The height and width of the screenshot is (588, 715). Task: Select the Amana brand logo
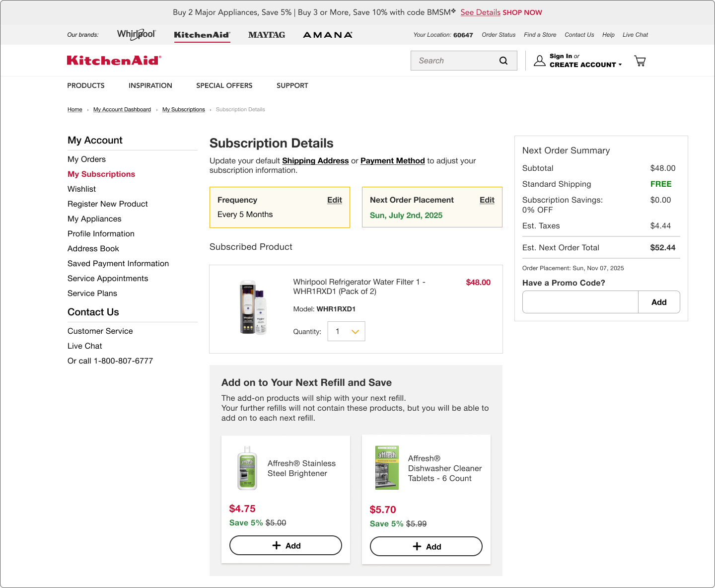(328, 35)
